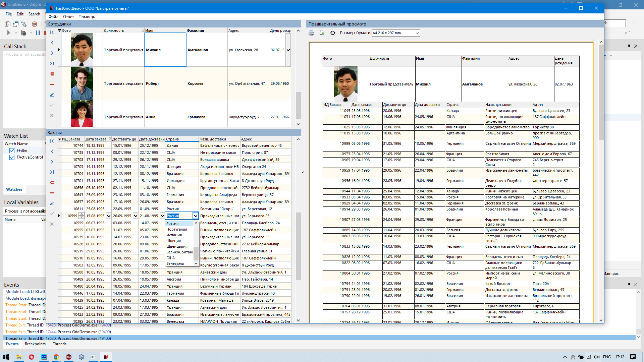Expand the Дата заказа date dropdown arrow
Viewport: 644px width, 362px height.
pyautogui.click(x=109, y=216)
